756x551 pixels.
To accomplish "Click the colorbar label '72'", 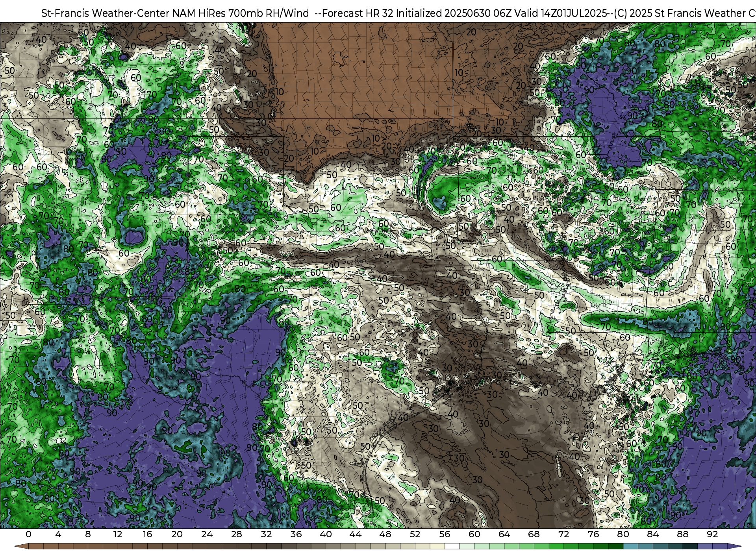I will 564,534.
